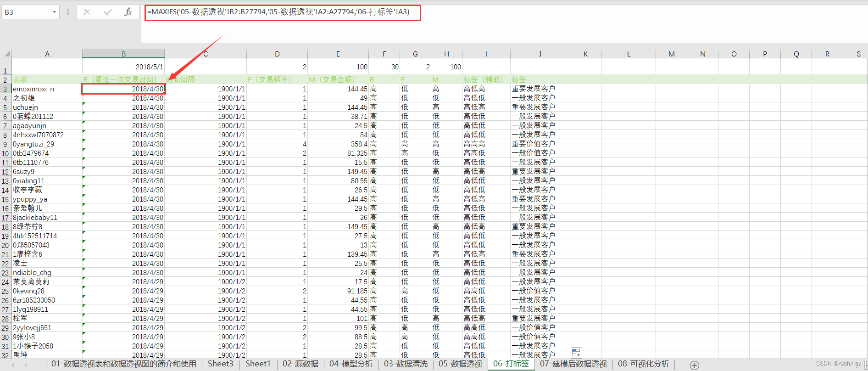Click buyer cell emoximoxi_n
Viewport: 868px width, 371px height.
click(x=47, y=89)
